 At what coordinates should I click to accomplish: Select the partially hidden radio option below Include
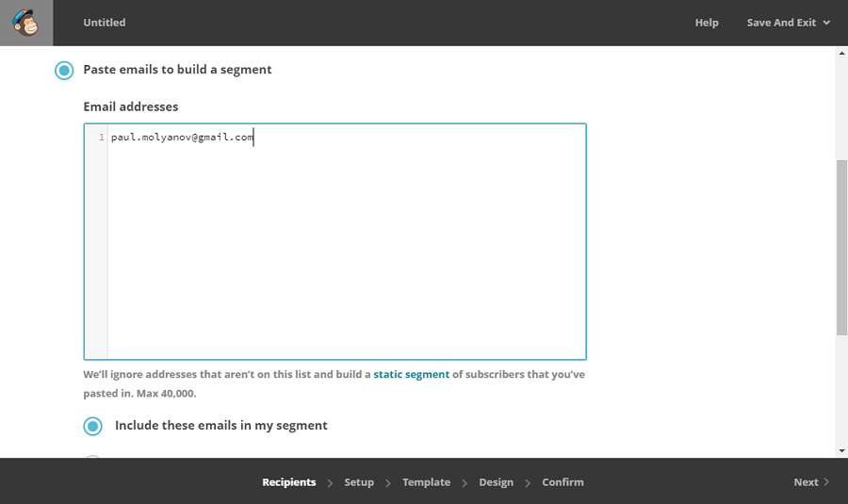pos(92,457)
